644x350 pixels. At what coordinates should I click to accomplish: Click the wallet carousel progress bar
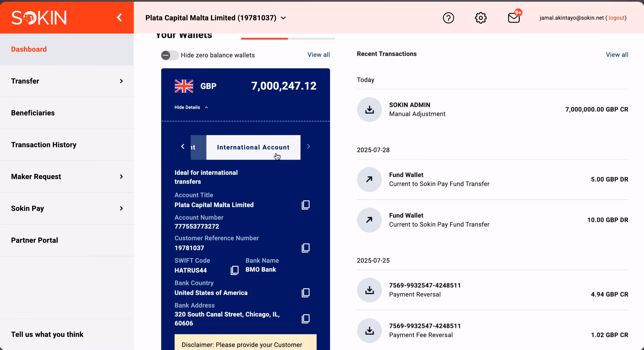[288, 38]
